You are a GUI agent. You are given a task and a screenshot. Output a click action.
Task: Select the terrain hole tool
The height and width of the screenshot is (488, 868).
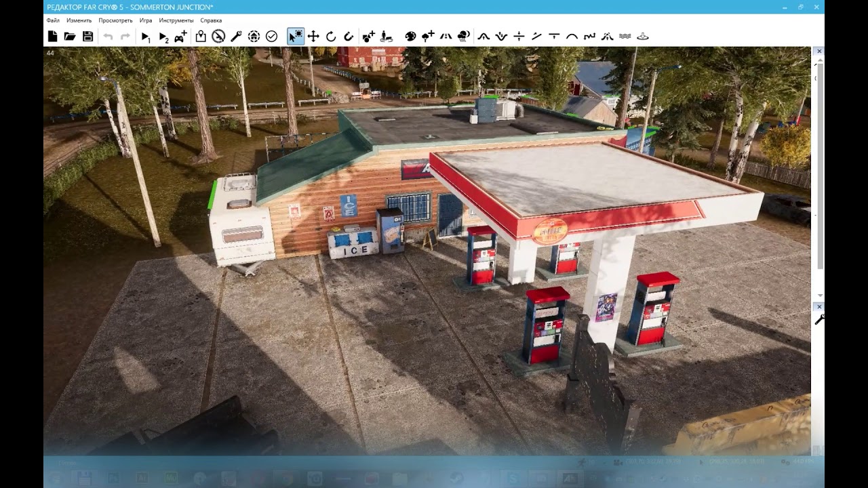pos(643,37)
